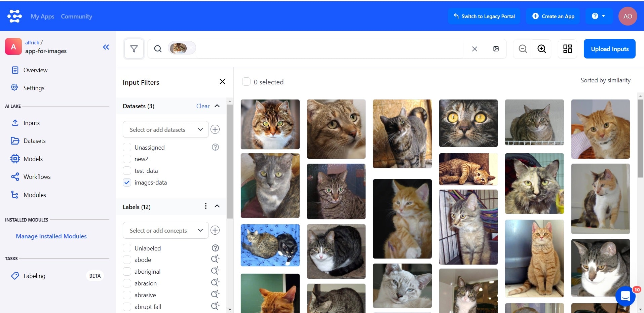
Task: Click the Upload Inputs button
Action: tap(609, 49)
